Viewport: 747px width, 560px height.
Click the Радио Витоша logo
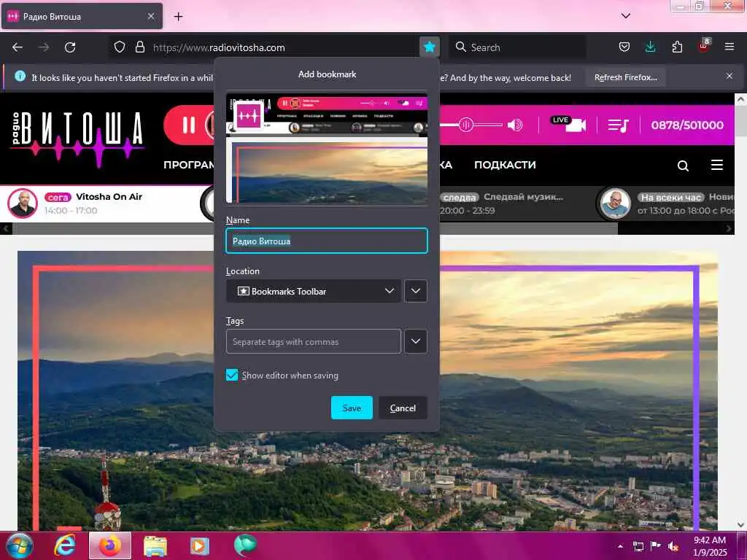click(x=77, y=138)
